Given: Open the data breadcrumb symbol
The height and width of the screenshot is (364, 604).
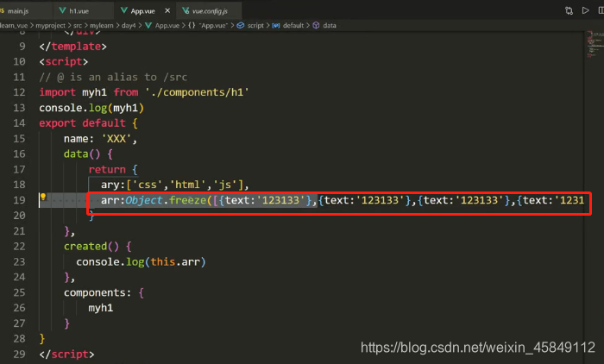Looking at the screenshot, I should [330, 25].
